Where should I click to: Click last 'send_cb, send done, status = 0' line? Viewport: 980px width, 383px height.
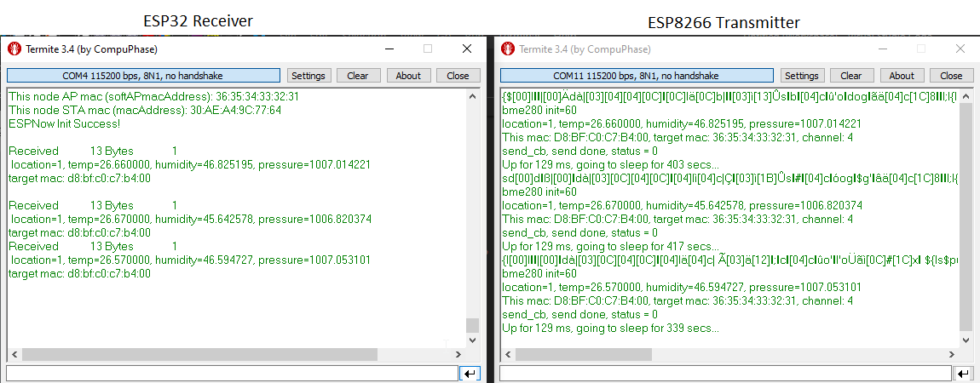(580, 314)
